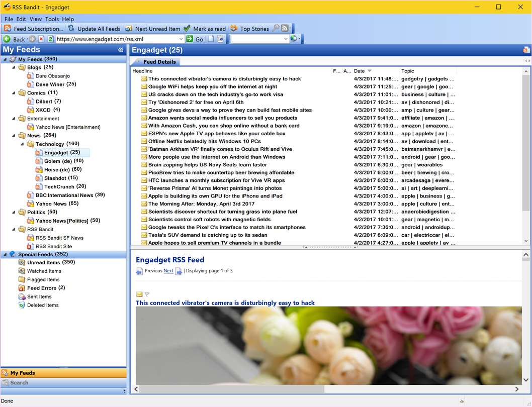Click the Next page arrow icon
Screen dimensions: 532x407
point(179,271)
